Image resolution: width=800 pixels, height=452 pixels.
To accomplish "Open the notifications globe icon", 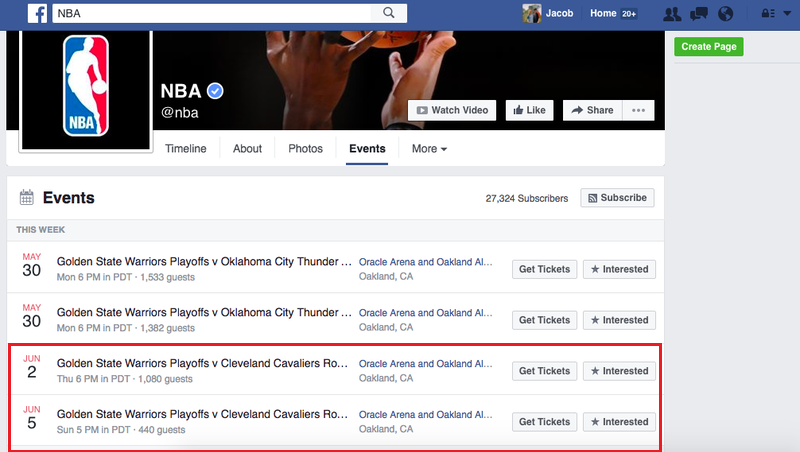I will 726,14.
